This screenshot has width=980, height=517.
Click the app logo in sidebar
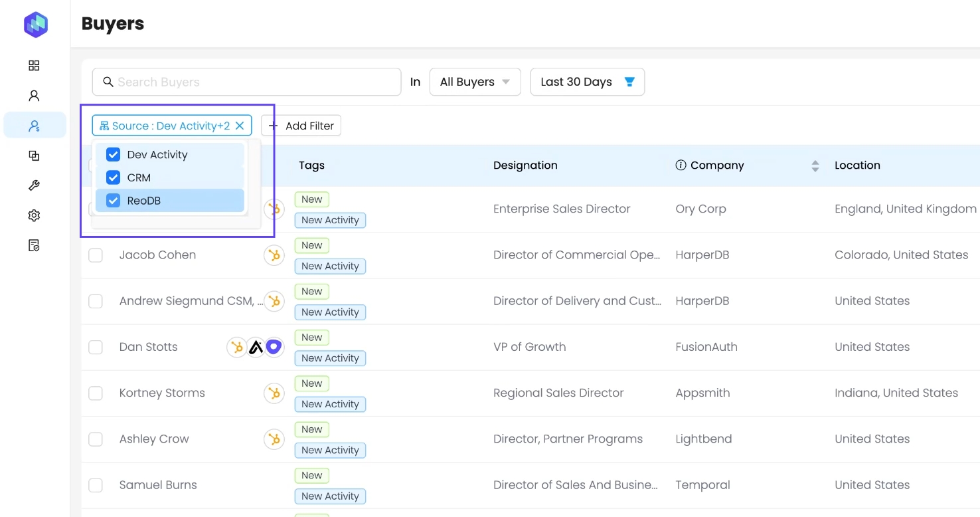click(35, 25)
